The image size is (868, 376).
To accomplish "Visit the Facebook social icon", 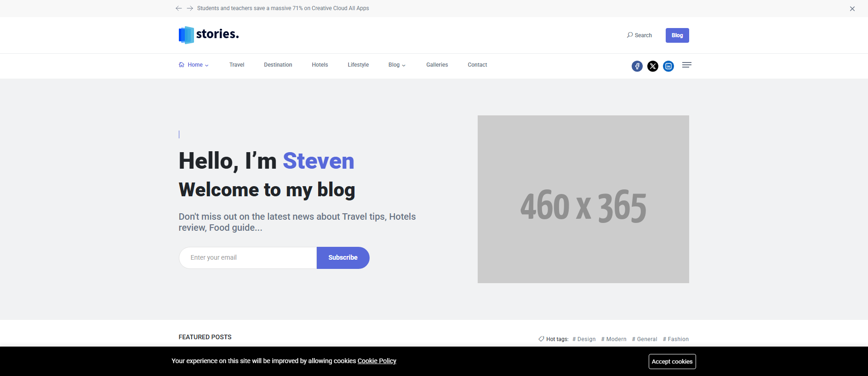I will [x=637, y=66].
